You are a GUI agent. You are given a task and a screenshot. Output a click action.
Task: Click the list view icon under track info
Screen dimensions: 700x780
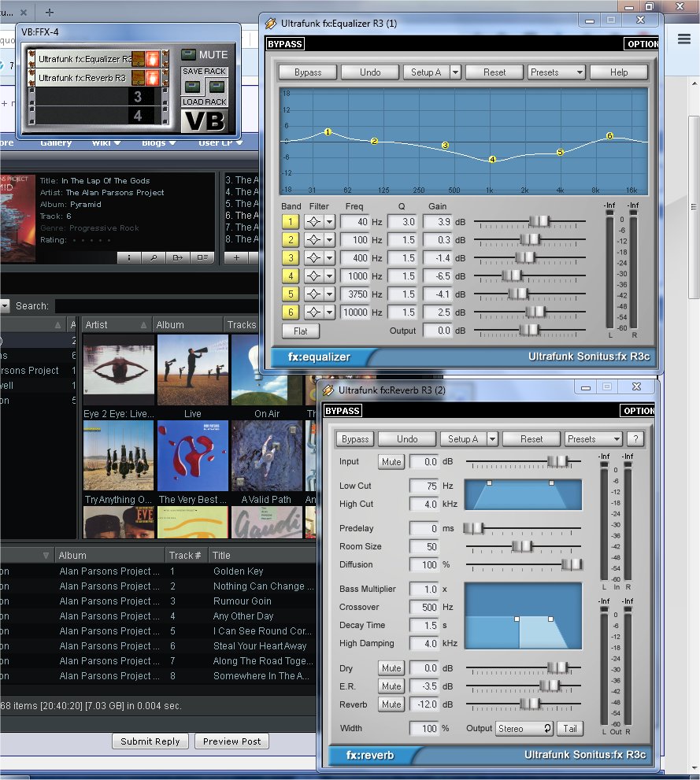point(202,257)
